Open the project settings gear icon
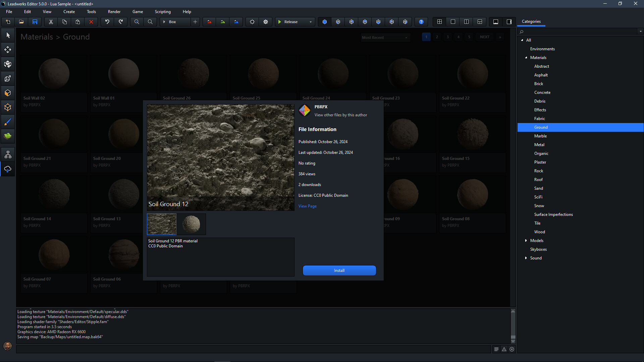Screen dimensions: 644x362 (265, 21)
